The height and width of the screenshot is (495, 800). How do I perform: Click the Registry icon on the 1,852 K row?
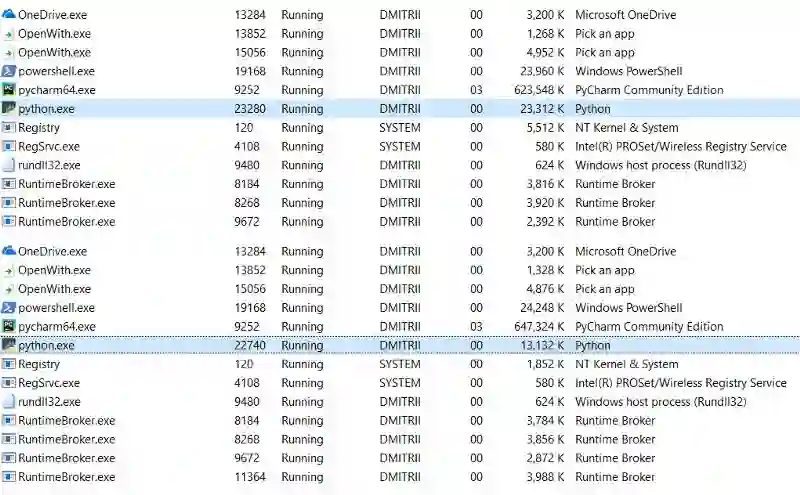click(9, 364)
